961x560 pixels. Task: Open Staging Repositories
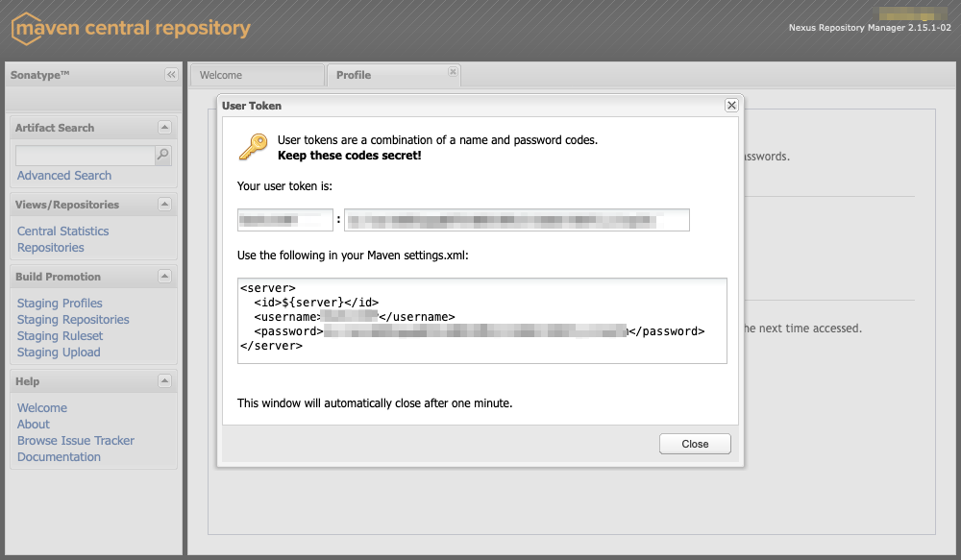[x=73, y=320]
